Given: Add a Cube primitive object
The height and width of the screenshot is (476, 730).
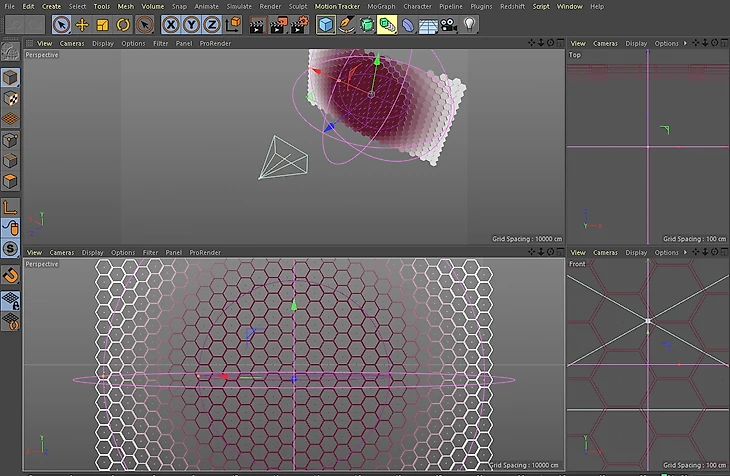Looking at the screenshot, I should click(325, 25).
